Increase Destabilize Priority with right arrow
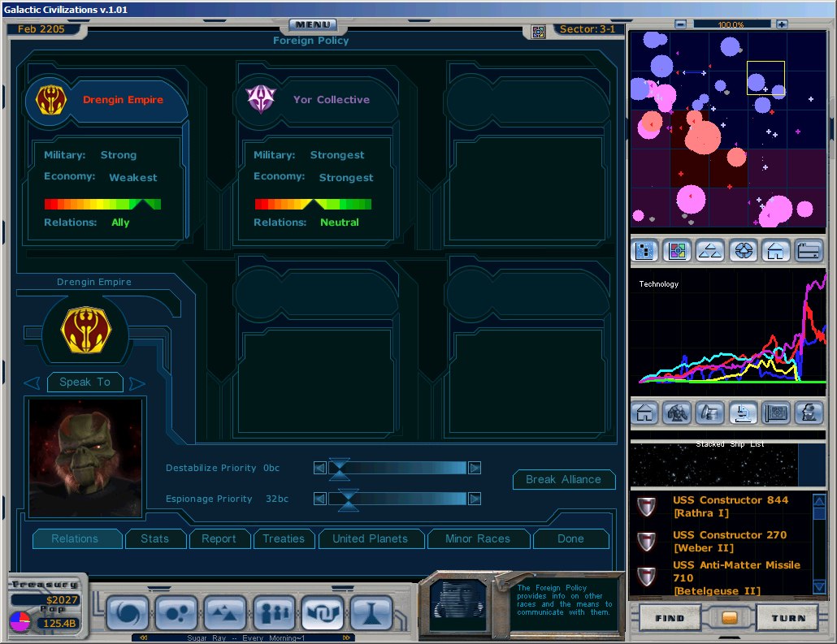Viewport: 837px width, 644px height. tap(475, 468)
